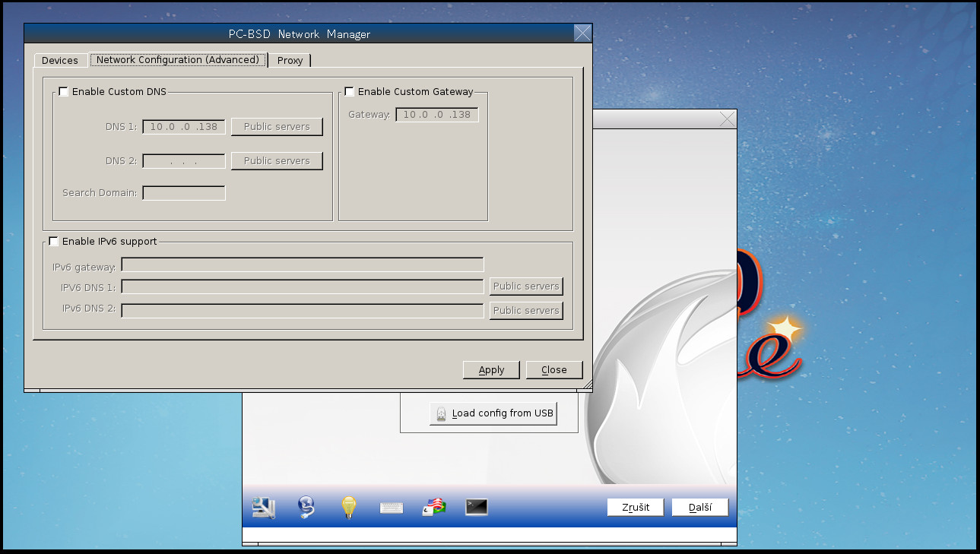Switch to the Devices tab
Viewport: 980px width, 554px height.
coord(59,60)
